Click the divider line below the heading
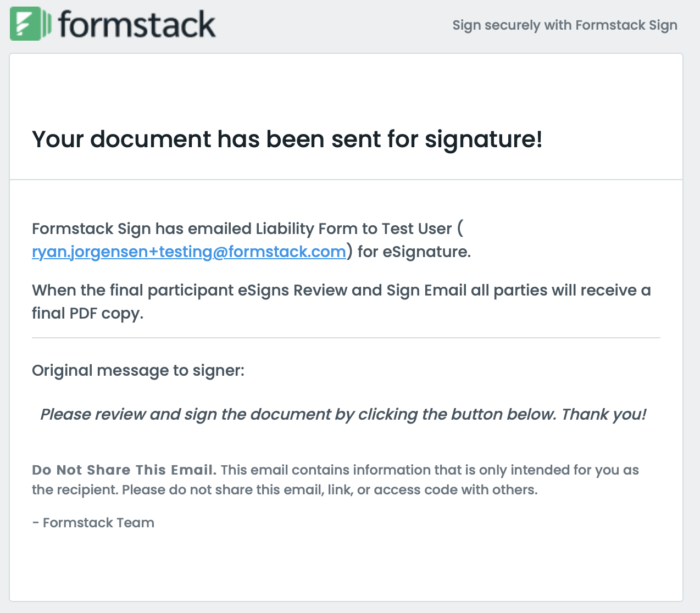This screenshot has width=700, height=613. pyautogui.click(x=346, y=180)
